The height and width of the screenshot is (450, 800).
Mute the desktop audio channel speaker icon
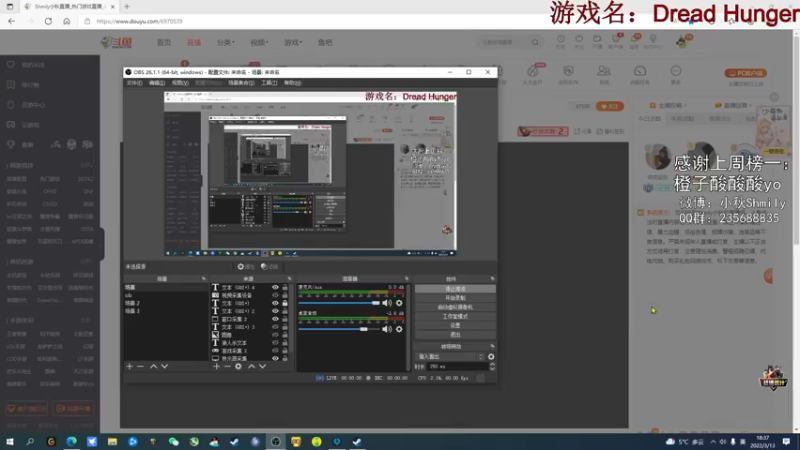387,329
